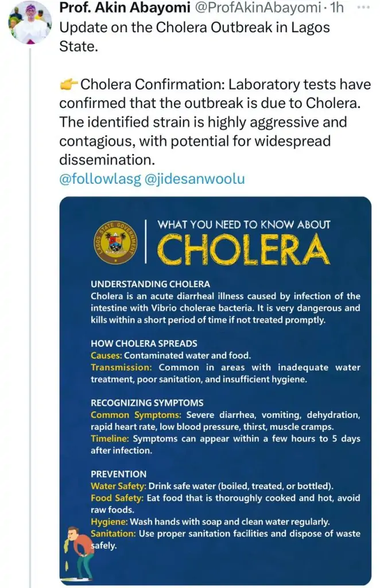Open Prof. Akin Abayomi's profile avatar

point(30,23)
